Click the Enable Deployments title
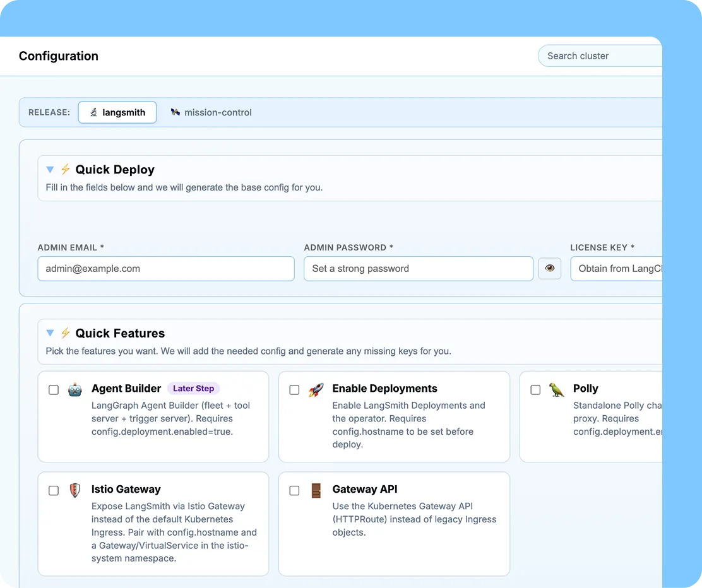This screenshot has width=702, height=588. pos(384,389)
